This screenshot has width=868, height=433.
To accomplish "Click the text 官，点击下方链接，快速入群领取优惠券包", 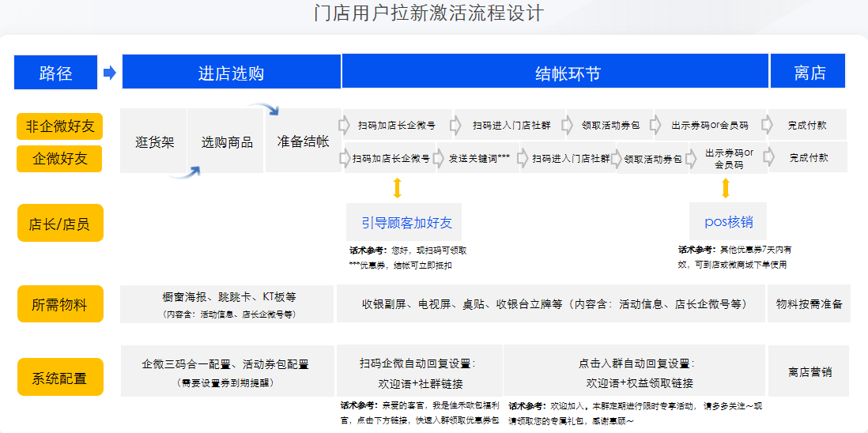I will [420, 420].
